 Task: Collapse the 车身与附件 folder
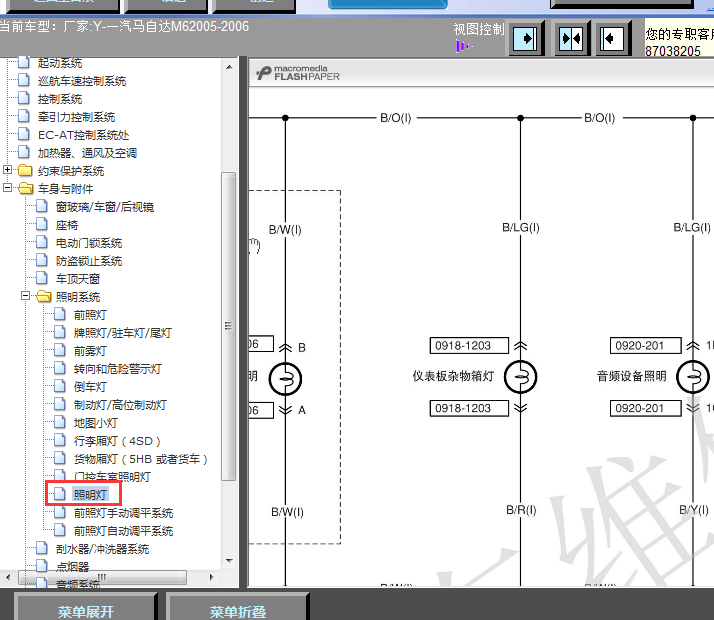click(x=7, y=188)
